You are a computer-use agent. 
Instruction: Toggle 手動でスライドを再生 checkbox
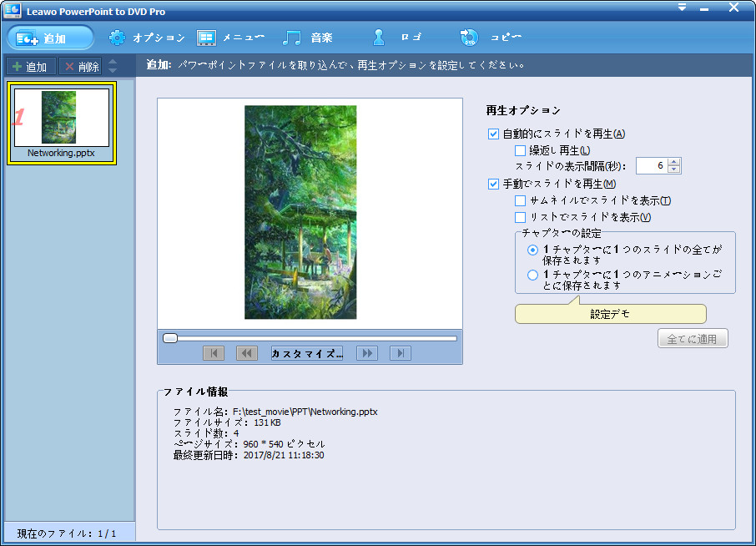pyautogui.click(x=493, y=184)
